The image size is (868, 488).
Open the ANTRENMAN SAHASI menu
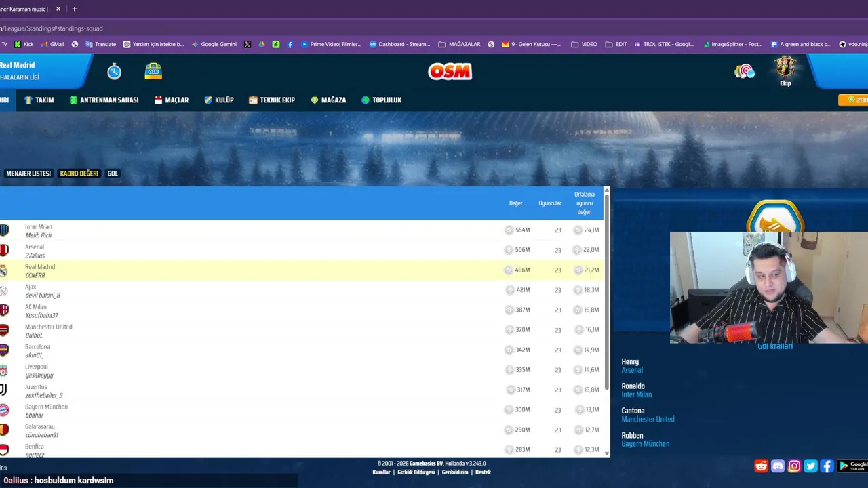pos(104,100)
